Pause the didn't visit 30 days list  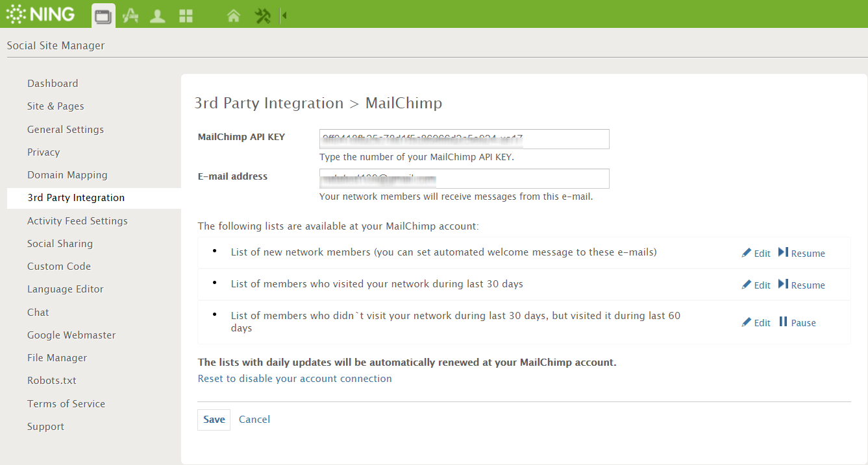pos(797,322)
